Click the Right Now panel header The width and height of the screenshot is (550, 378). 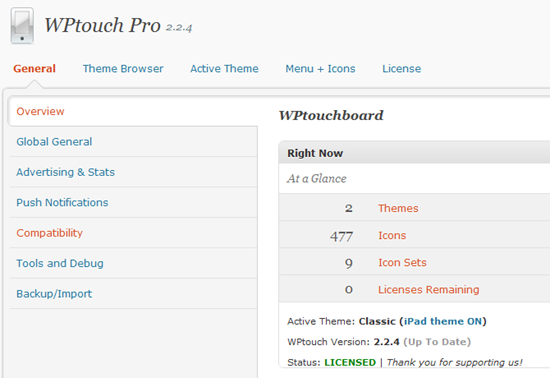[414, 153]
